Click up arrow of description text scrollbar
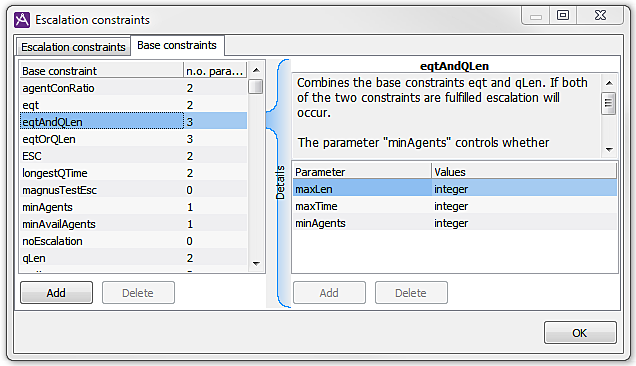The height and width of the screenshot is (366, 636). 609,83
